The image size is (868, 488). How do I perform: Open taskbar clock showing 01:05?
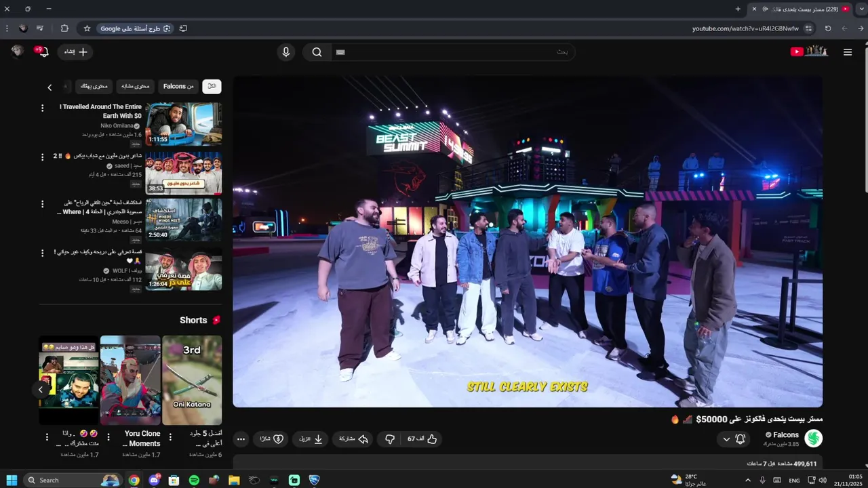pyautogui.click(x=849, y=480)
